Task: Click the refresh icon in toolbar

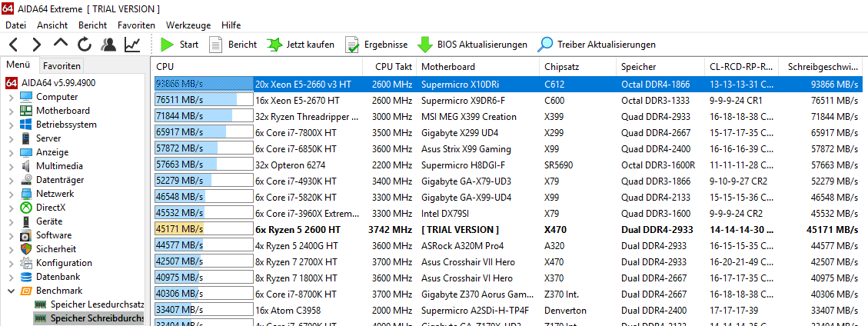Action: click(x=84, y=45)
